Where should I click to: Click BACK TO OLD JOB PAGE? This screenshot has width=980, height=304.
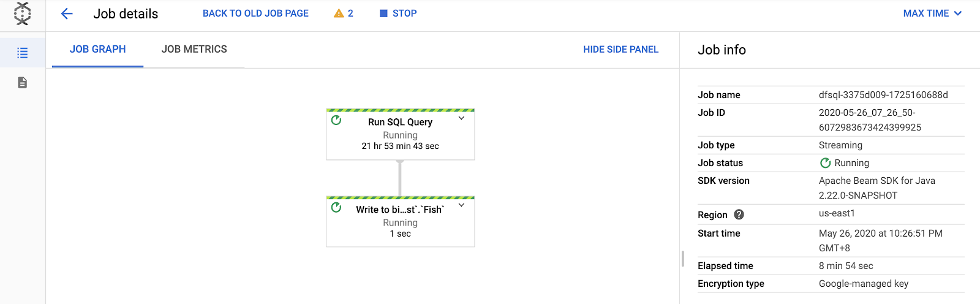255,13
